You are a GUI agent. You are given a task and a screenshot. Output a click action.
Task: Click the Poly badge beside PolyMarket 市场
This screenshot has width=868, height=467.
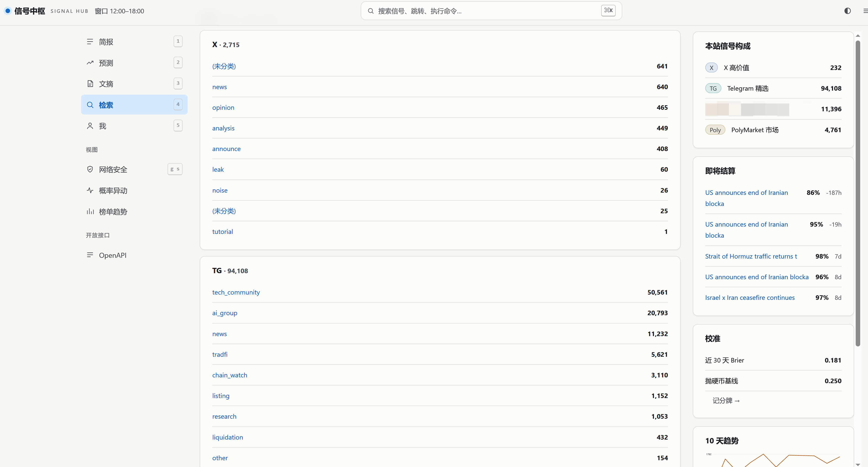[715, 130]
